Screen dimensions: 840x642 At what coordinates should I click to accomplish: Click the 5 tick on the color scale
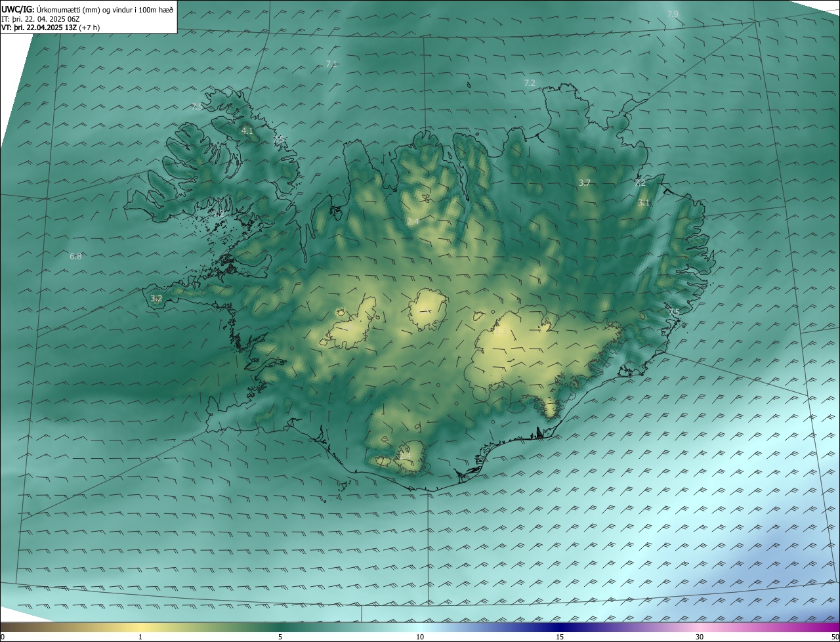pyautogui.click(x=280, y=637)
